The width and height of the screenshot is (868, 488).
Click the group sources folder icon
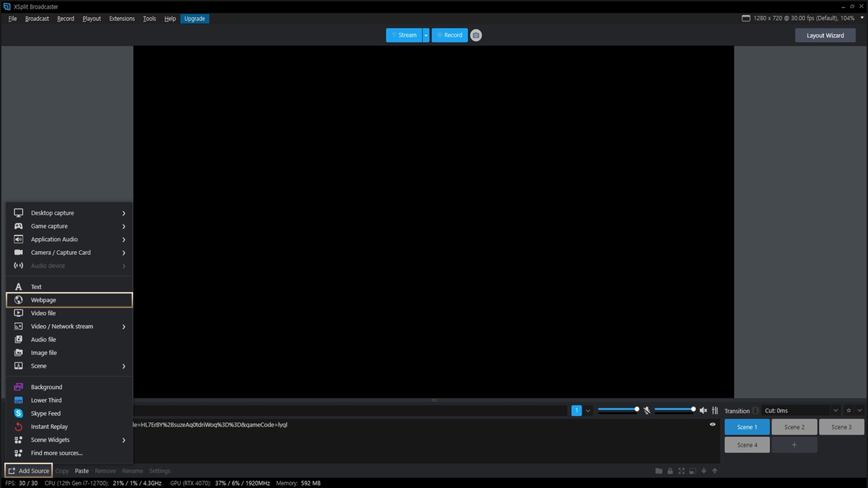[x=659, y=471]
